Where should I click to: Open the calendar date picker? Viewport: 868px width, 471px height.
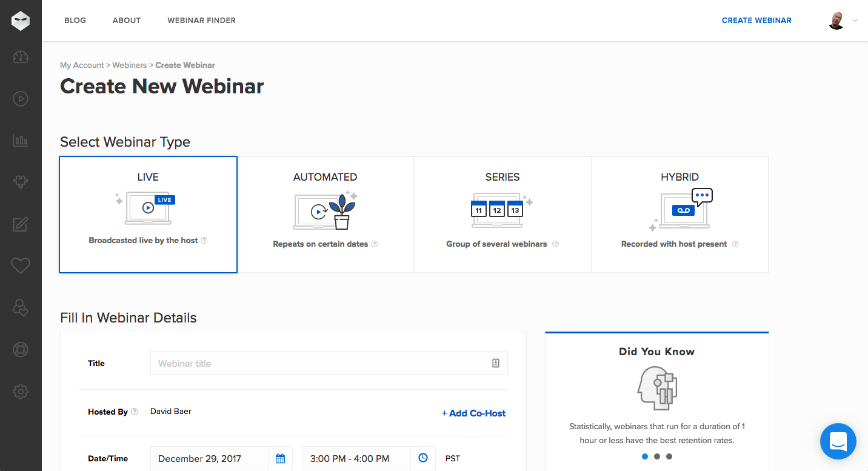pos(280,458)
